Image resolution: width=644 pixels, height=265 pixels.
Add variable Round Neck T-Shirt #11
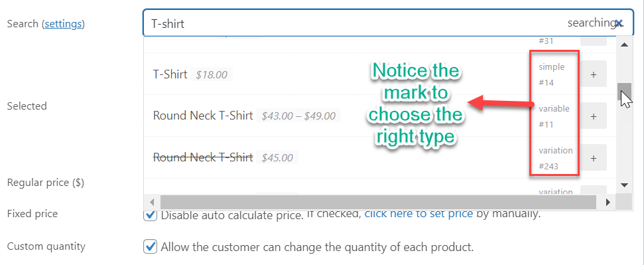tap(593, 116)
